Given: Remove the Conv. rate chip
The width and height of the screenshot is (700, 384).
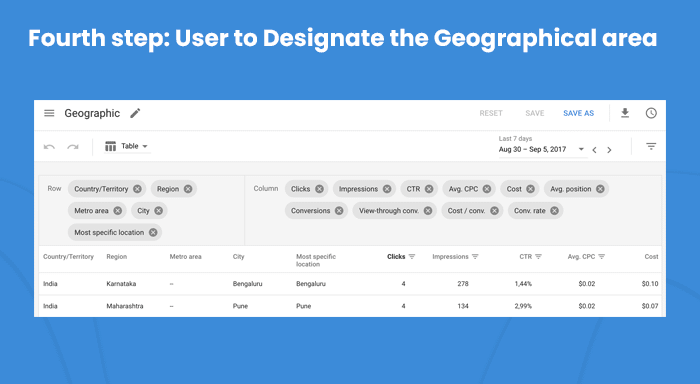Looking at the screenshot, I should pyautogui.click(x=554, y=211).
